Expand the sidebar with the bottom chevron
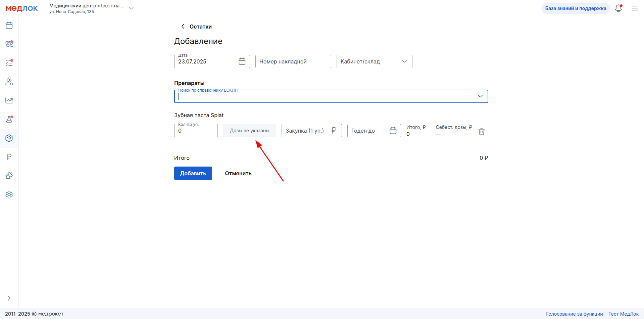Screen dimensions: 644x319 [x=9, y=298]
